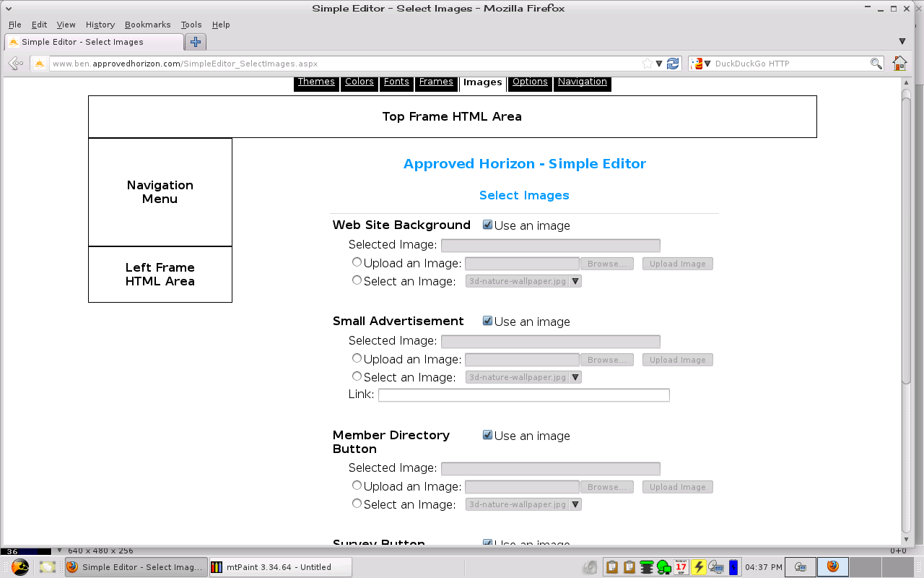Click Browse for Web Site Background

tap(606, 264)
